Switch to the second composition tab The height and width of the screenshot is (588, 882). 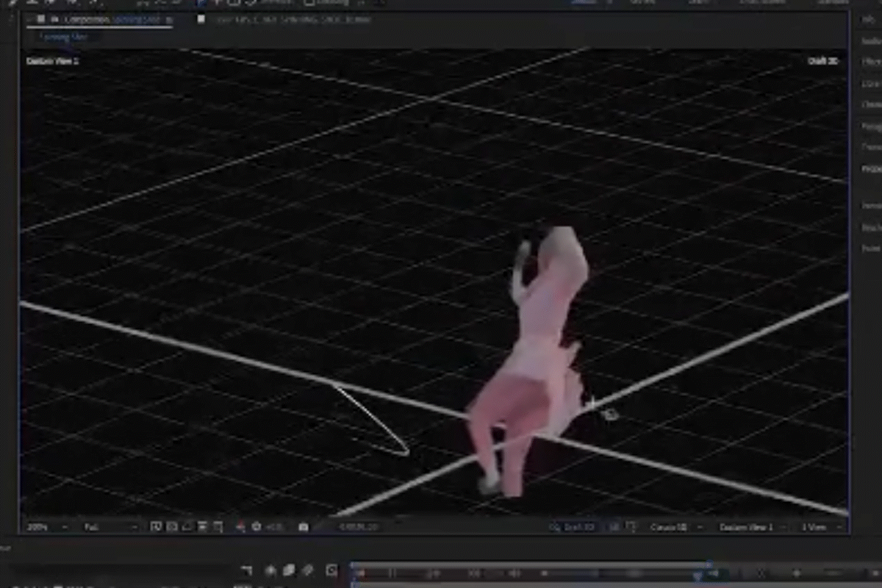pos(287,19)
